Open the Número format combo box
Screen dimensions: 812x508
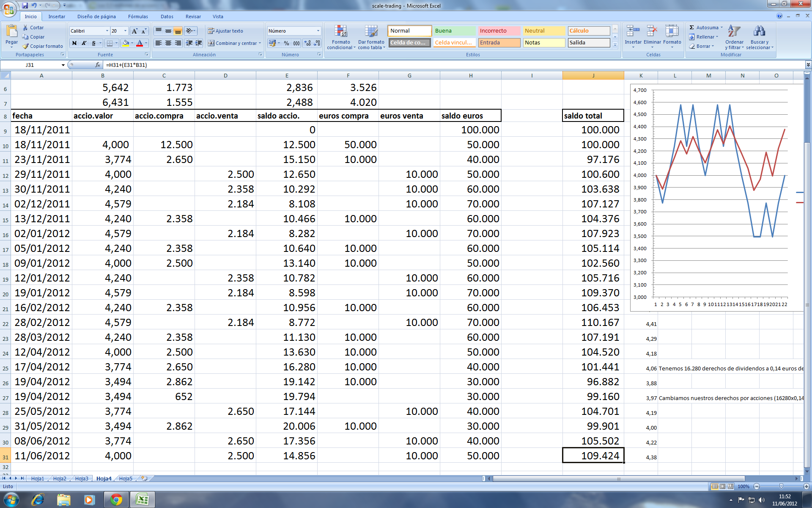318,31
